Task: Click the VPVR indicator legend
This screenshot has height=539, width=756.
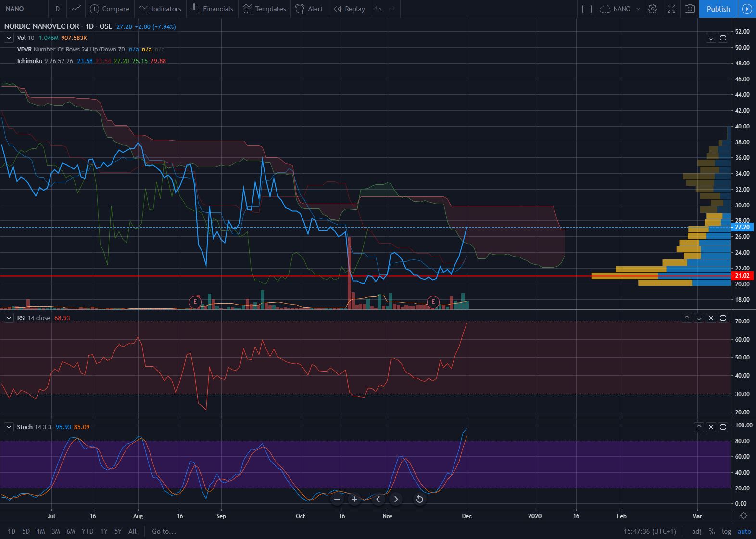Action: pos(71,49)
